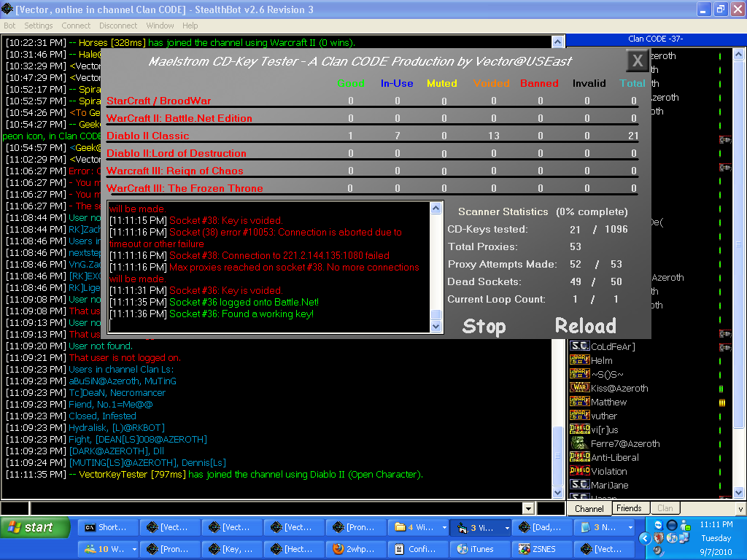Screen dimensions: 747x560
Task: Click the Diablo expansion icon beside Anti-Liberal
Action: [x=580, y=457]
